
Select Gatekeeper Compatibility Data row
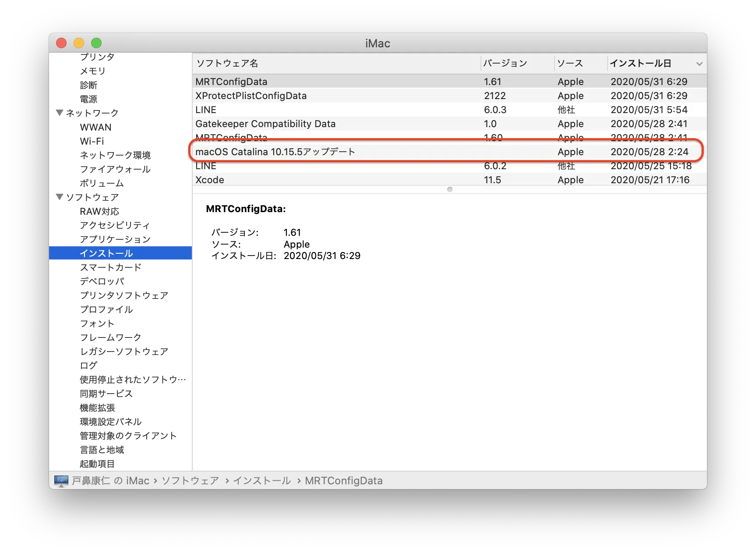coord(449,124)
